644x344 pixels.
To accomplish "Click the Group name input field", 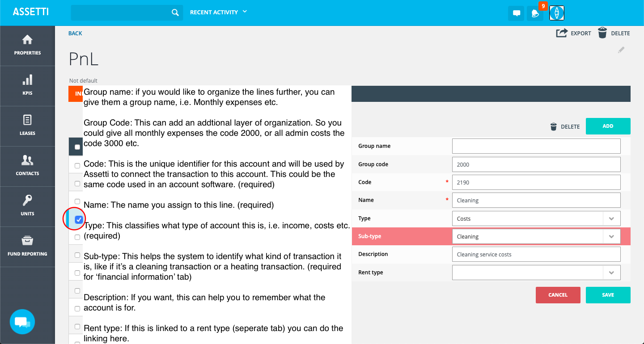I will click(536, 146).
